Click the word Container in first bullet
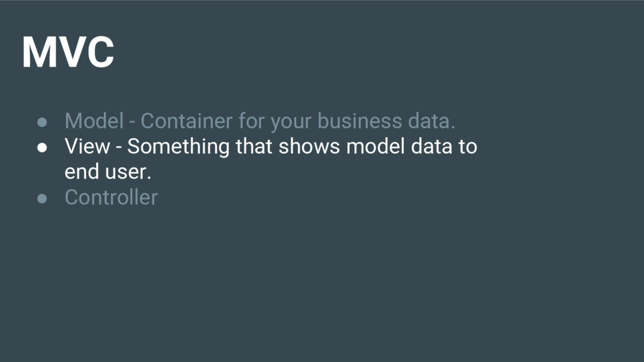This screenshot has height=362, width=644. pyautogui.click(x=186, y=121)
